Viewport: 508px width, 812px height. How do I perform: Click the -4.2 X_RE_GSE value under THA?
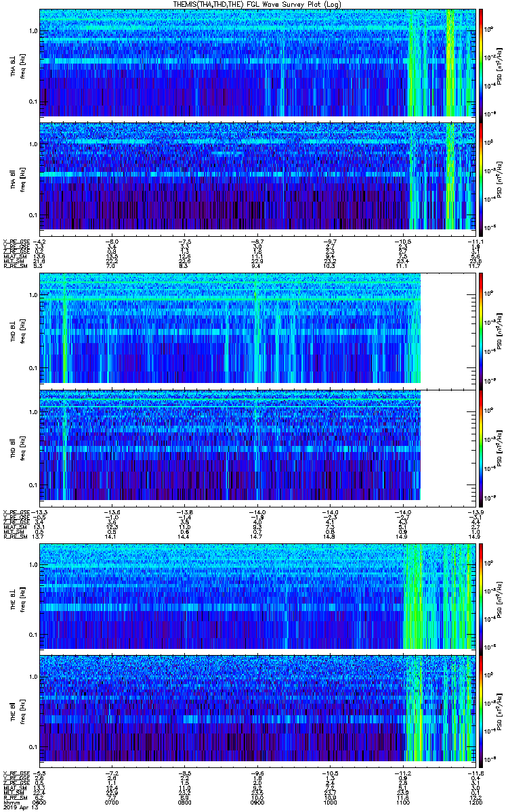pyautogui.click(x=39, y=241)
